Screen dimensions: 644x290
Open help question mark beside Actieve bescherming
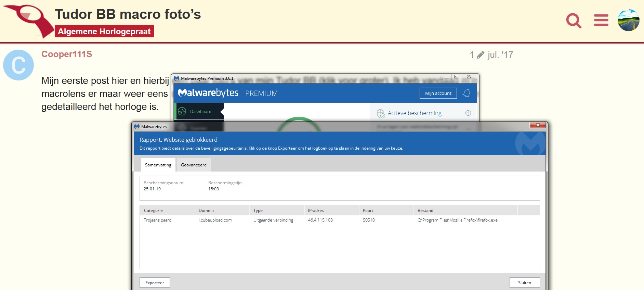coord(468,113)
